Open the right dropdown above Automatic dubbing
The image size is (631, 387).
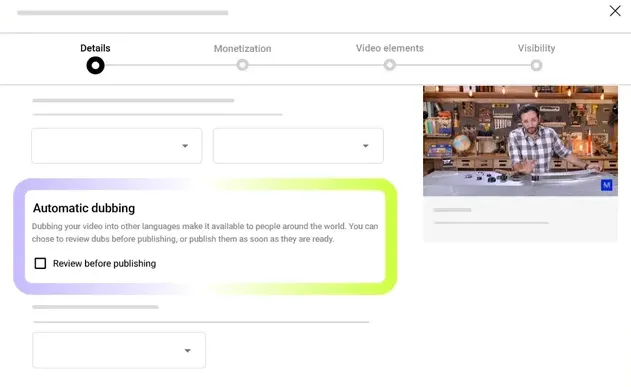pos(298,146)
